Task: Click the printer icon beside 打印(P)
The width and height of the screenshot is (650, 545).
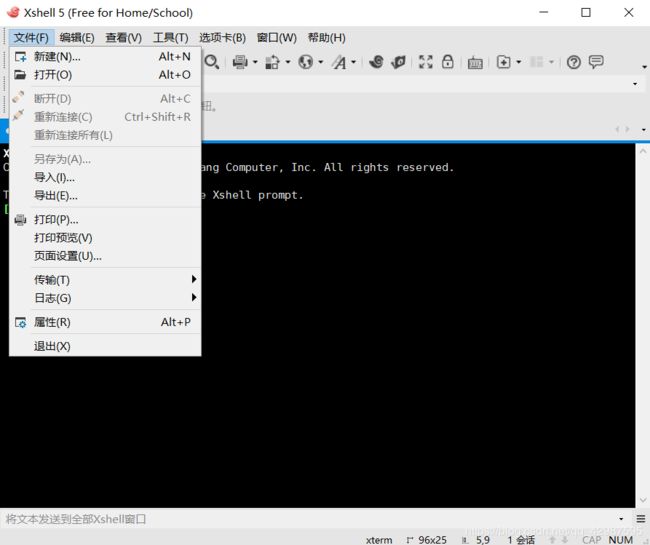Action: tap(20, 220)
